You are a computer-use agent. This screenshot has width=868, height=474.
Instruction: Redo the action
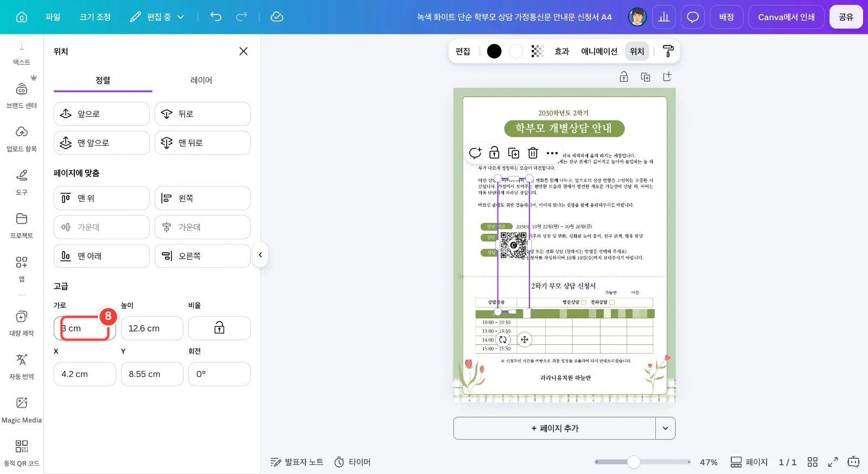pyautogui.click(x=241, y=17)
